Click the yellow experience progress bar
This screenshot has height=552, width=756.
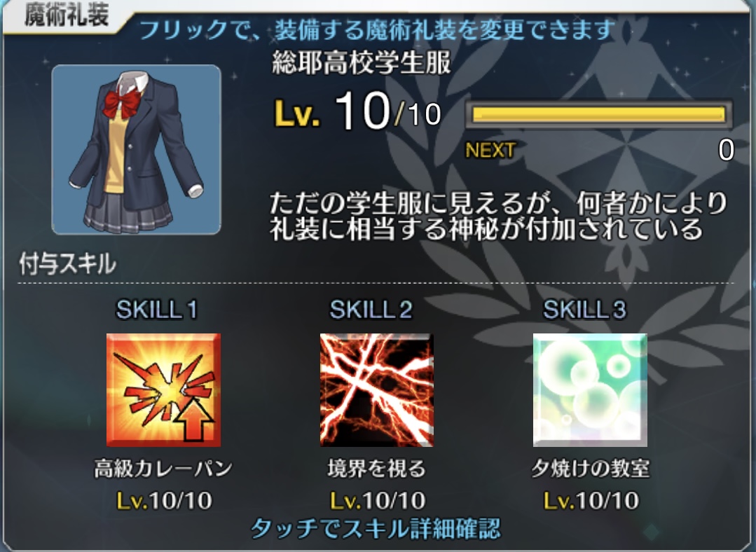599,115
